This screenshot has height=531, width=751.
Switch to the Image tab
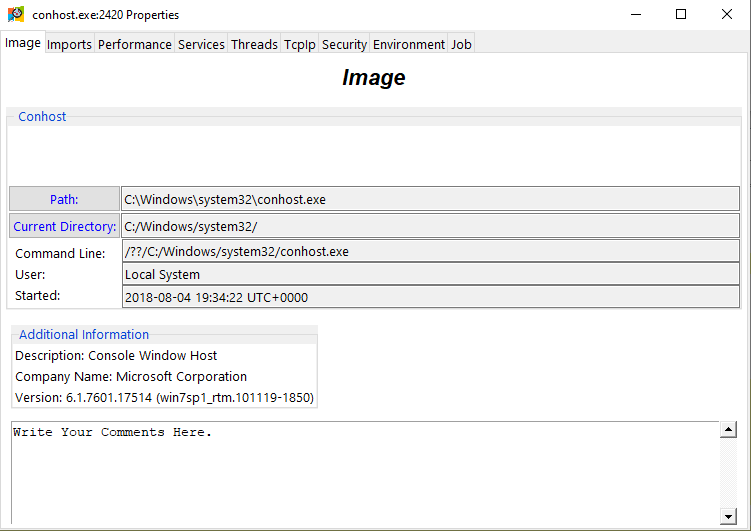[23, 43]
